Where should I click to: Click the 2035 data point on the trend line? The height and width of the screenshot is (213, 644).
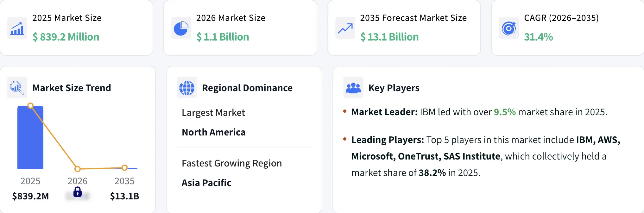pyautogui.click(x=124, y=168)
